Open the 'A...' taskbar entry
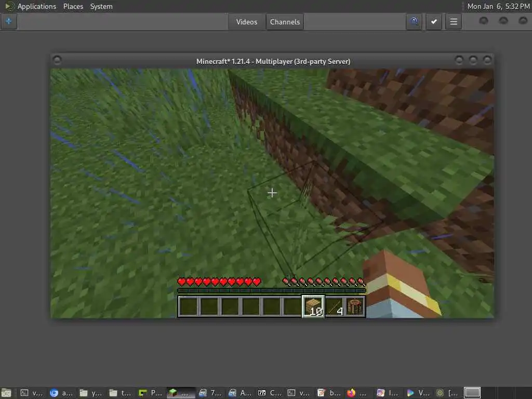The height and width of the screenshot is (399, 532). [240, 393]
